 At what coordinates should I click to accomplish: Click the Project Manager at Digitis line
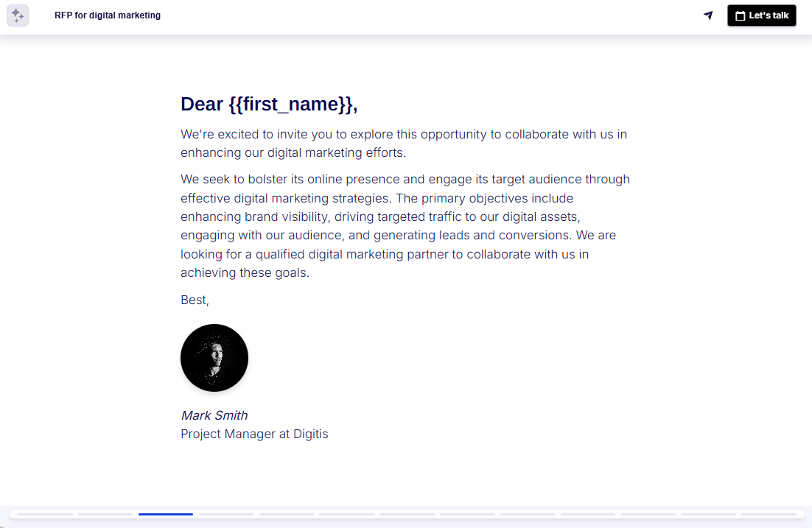point(254,434)
